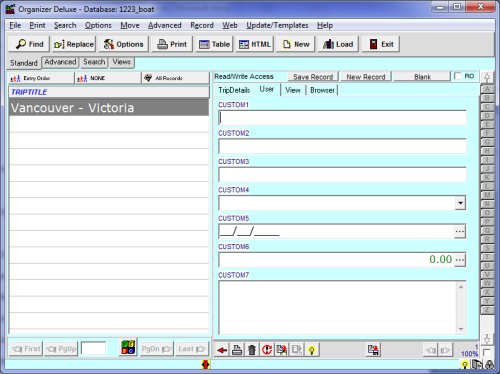Open the Move menu

pyautogui.click(x=130, y=25)
